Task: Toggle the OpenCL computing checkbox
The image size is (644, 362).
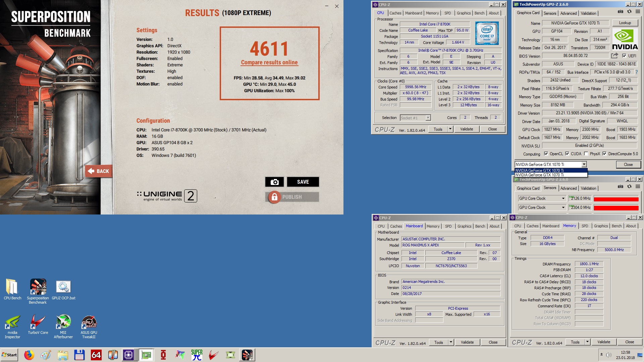Action: coord(546,154)
